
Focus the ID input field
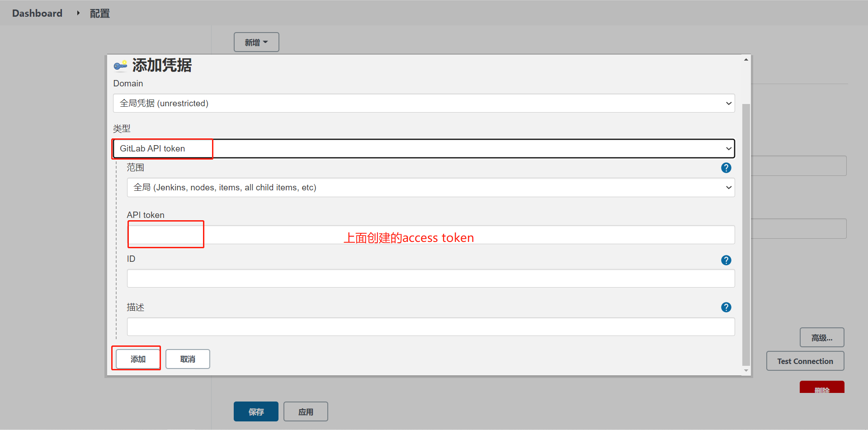point(430,278)
